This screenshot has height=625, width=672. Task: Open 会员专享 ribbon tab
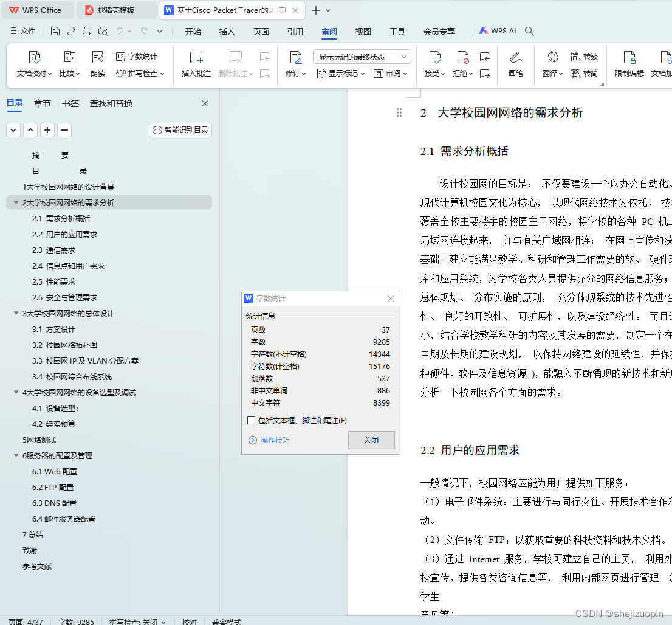[x=439, y=32]
